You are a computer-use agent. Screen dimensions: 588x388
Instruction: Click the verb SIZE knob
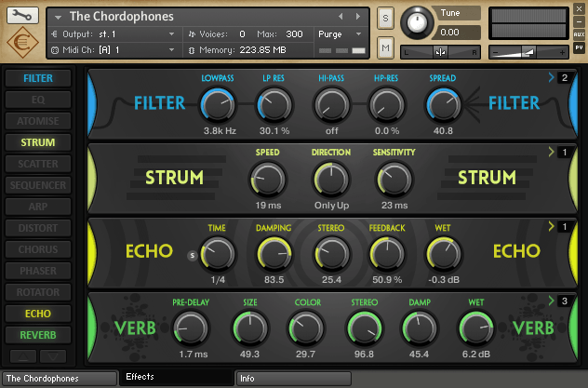click(x=249, y=328)
